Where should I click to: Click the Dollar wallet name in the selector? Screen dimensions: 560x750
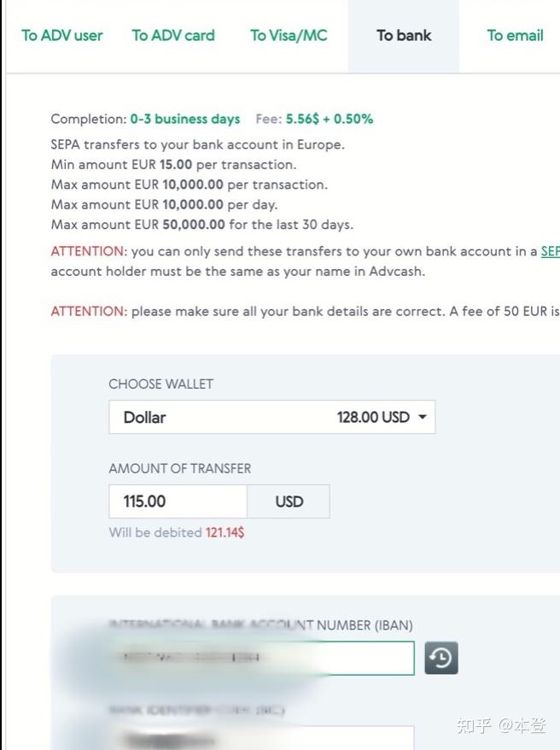coord(145,417)
